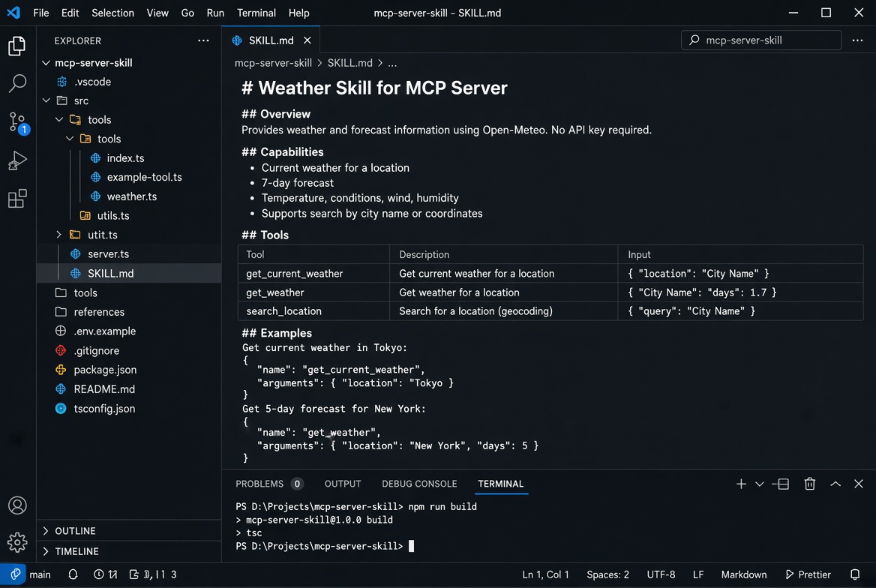Click Spaces: 2 indentation setting
Viewport: 876px width, 588px height.
click(x=607, y=574)
